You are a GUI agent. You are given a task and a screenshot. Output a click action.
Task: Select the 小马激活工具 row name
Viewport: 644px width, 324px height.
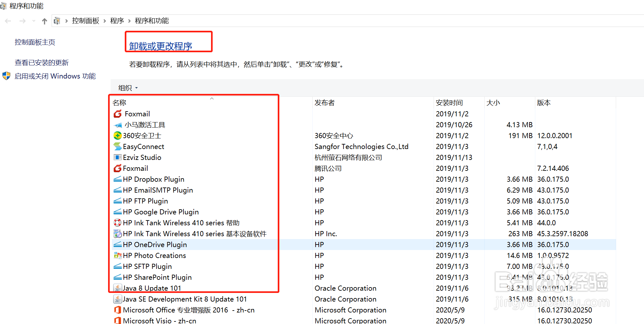coord(145,125)
